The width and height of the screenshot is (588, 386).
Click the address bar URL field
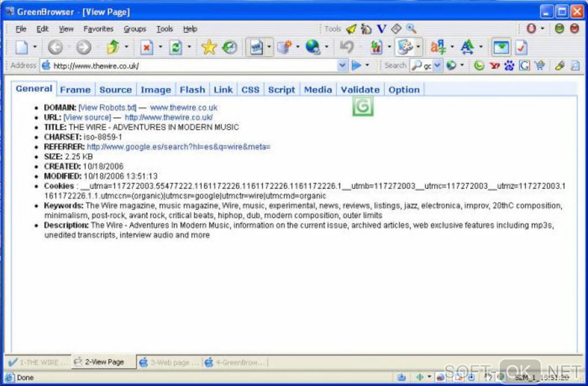coord(195,66)
